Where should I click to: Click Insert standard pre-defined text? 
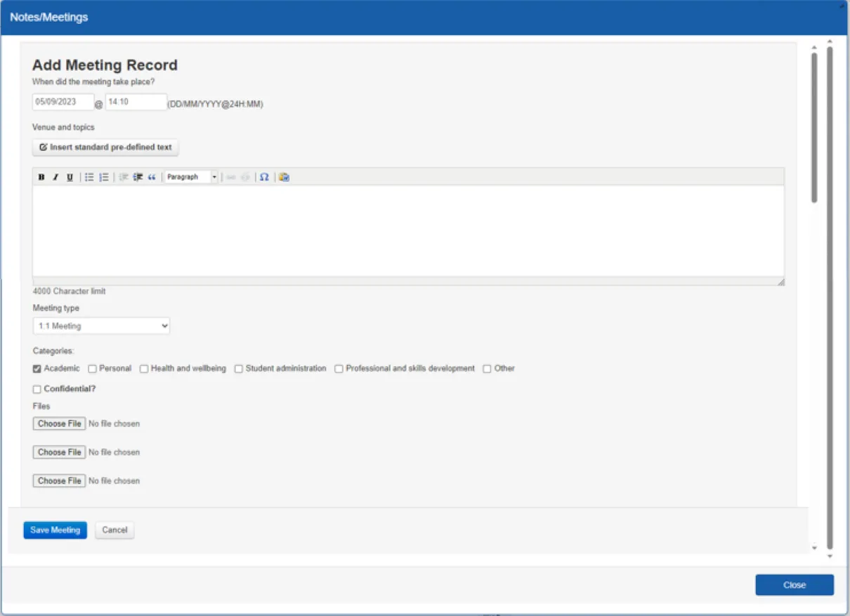[105, 148]
